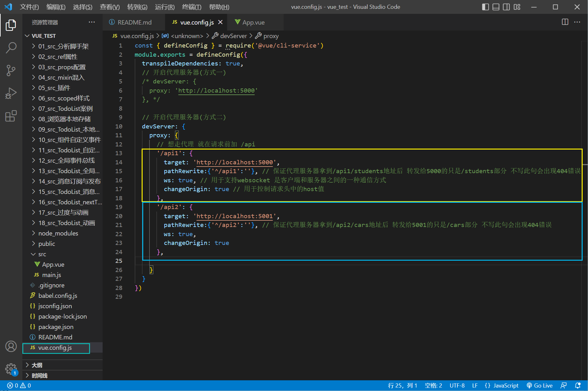588x391 pixels.
Task: Click proxy in the breadcrumb
Action: pyautogui.click(x=267, y=36)
